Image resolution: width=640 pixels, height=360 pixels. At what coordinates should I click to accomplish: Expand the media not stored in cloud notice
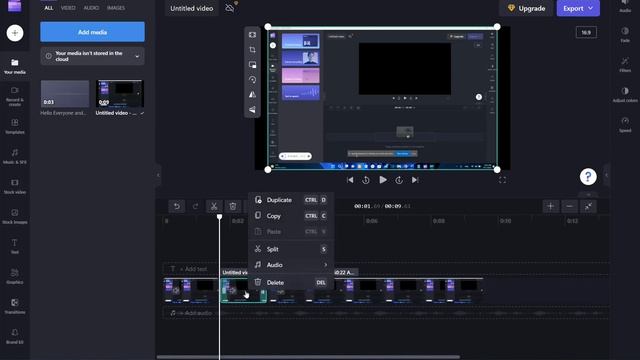137,56
